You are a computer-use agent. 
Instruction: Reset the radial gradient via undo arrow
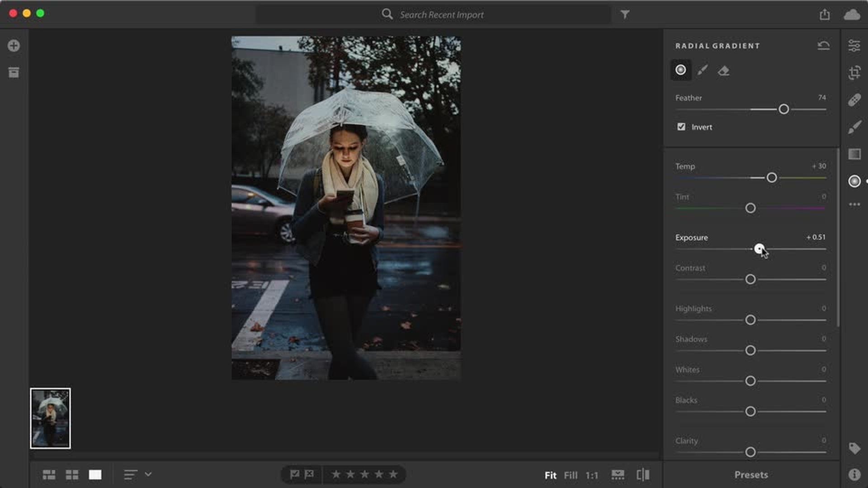pos(823,46)
